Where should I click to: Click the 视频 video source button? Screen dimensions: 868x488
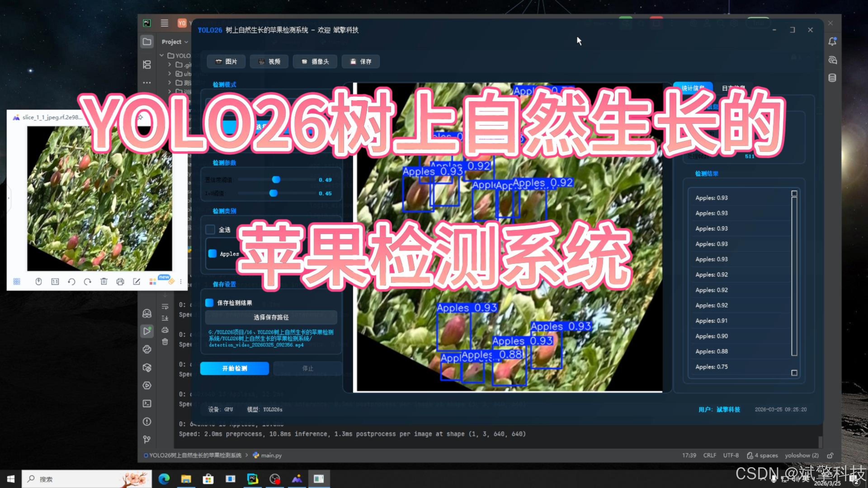tap(269, 62)
